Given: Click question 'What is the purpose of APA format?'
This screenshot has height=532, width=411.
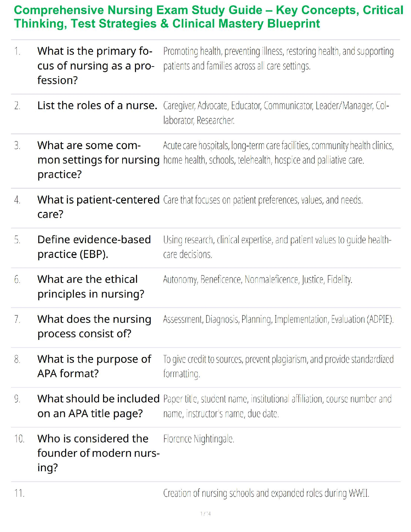Looking at the screenshot, I should [x=94, y=366].
